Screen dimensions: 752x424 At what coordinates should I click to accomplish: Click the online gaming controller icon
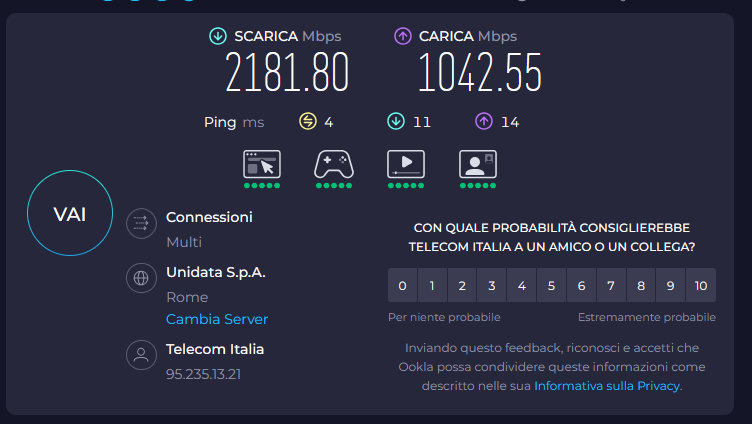[334, 164]
